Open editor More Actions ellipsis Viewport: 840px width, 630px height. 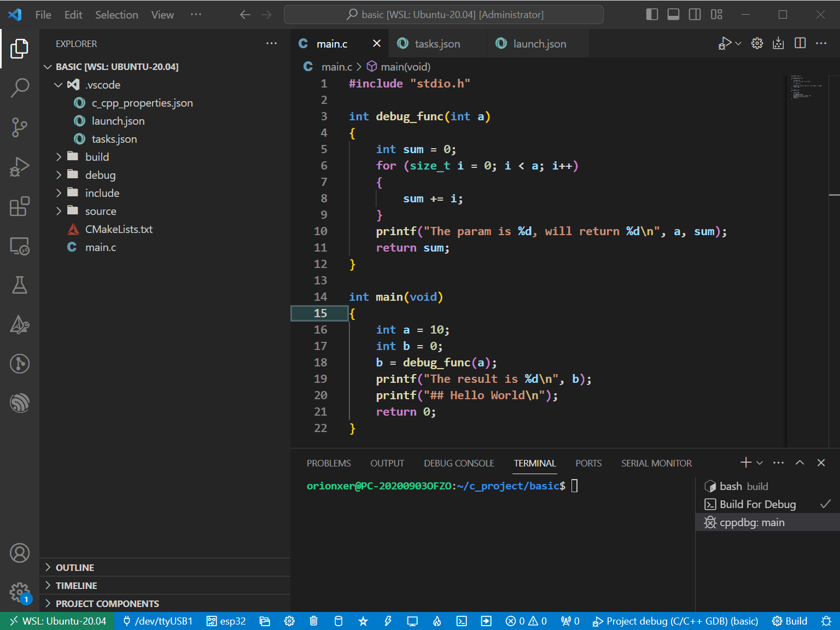coord(821,43)
